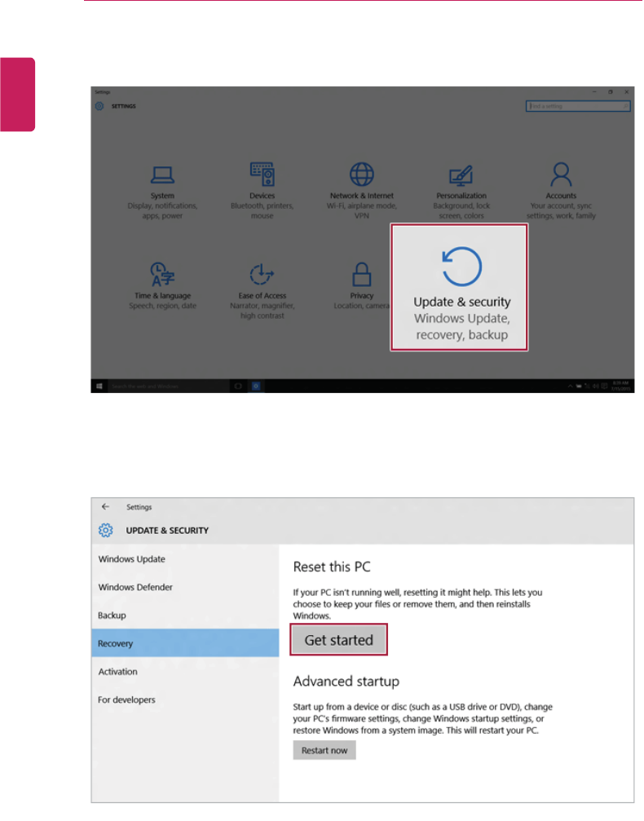Select For developers in the sidebar

point(185,700)
